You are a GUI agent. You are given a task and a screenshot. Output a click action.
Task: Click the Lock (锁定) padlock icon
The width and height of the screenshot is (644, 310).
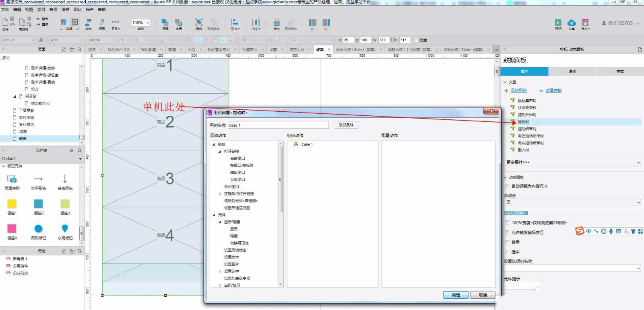click(x=277, y=23)
